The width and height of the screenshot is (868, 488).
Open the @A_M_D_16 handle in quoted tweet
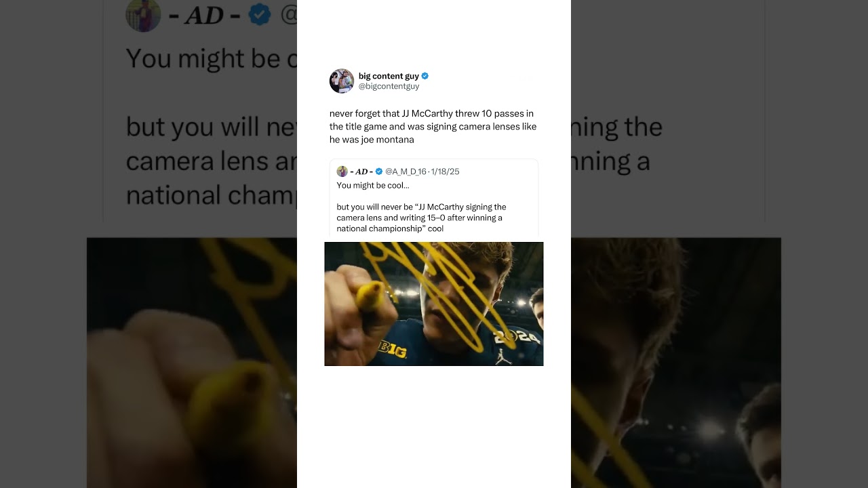pyautogui.click(x=406, y=171)
